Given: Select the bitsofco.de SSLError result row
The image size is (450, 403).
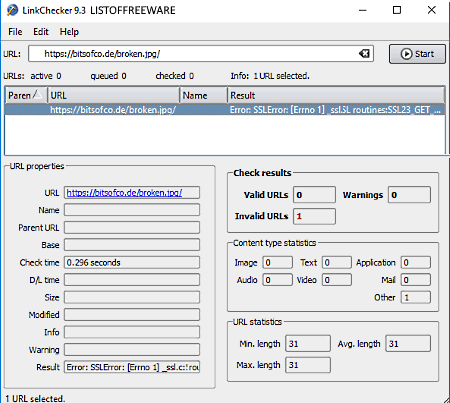Looking at the screenshot, I should pyautogui.click(x=225, y=110).
